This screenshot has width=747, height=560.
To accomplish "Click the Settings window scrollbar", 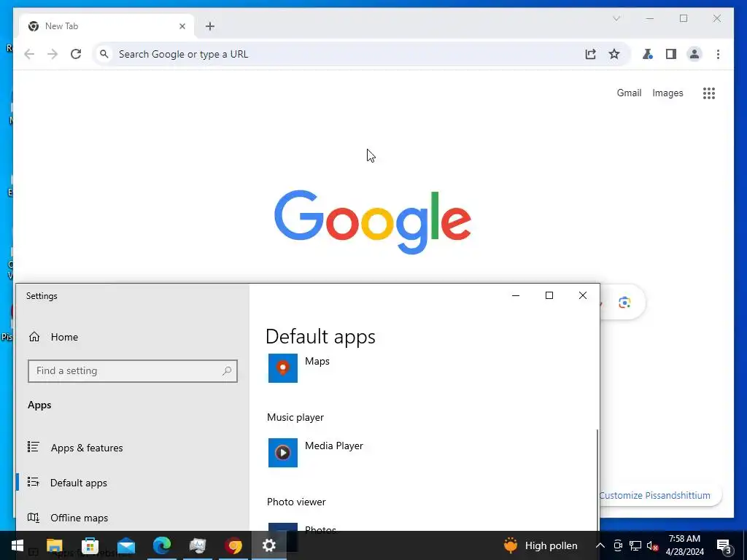I will point(597,478).
